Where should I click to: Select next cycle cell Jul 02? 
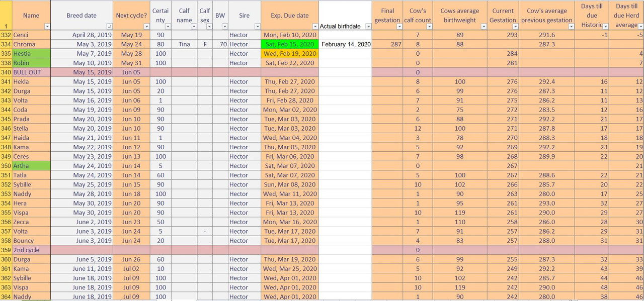point(132,269)
